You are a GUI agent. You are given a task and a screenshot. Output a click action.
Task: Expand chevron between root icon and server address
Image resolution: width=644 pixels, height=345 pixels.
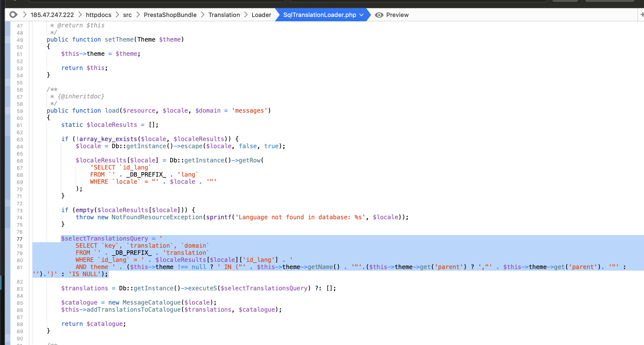[x=25, y=15]
